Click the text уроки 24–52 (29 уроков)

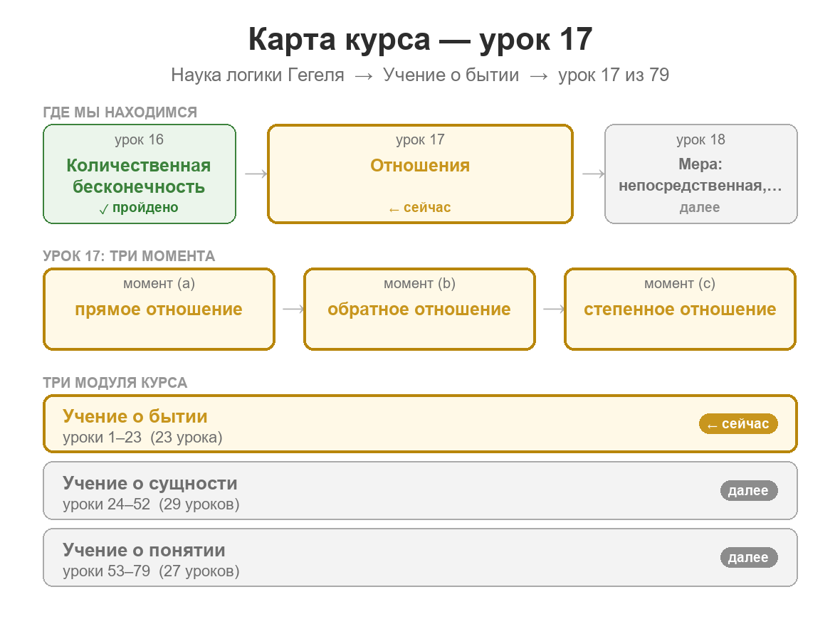tap(151, 505)
